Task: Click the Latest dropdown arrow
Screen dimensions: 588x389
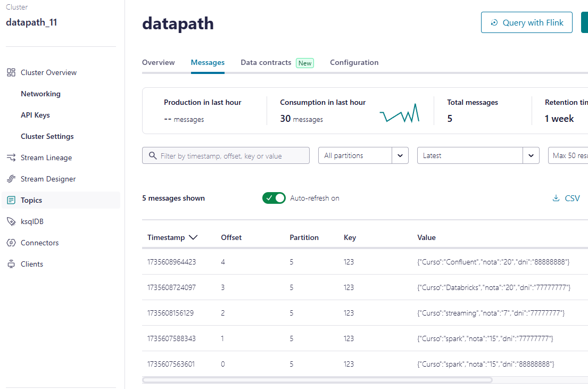Action: [x=531, y=155]
